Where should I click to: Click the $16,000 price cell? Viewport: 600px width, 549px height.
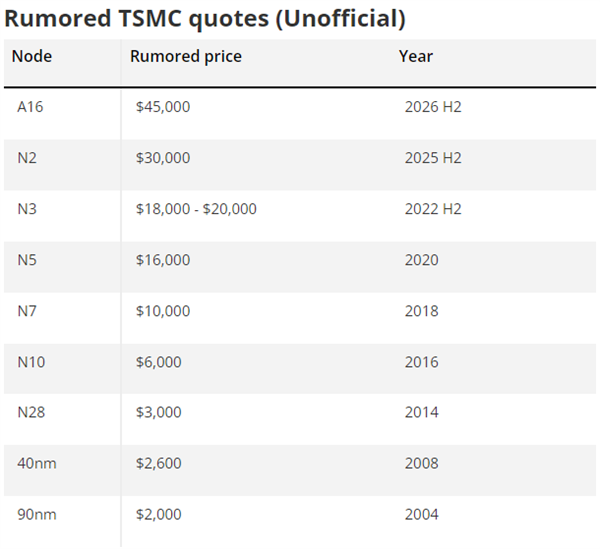click(163, 260)
